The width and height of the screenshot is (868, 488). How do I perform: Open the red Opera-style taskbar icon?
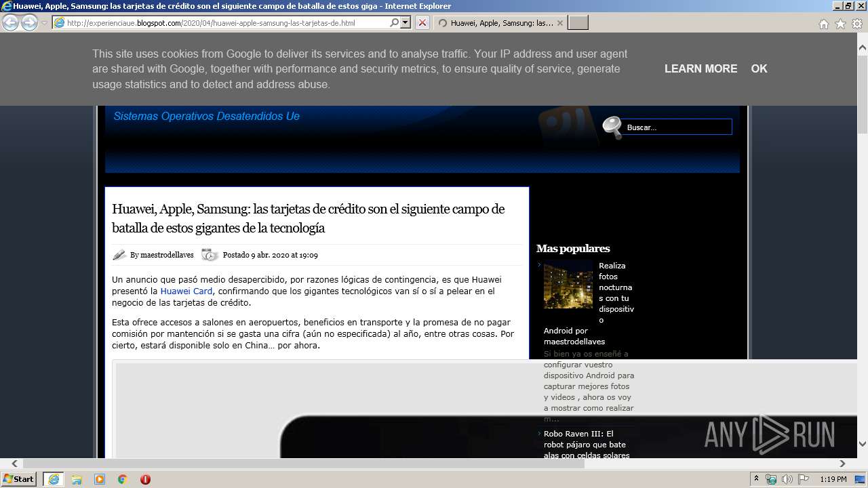[x=145, y=479]
